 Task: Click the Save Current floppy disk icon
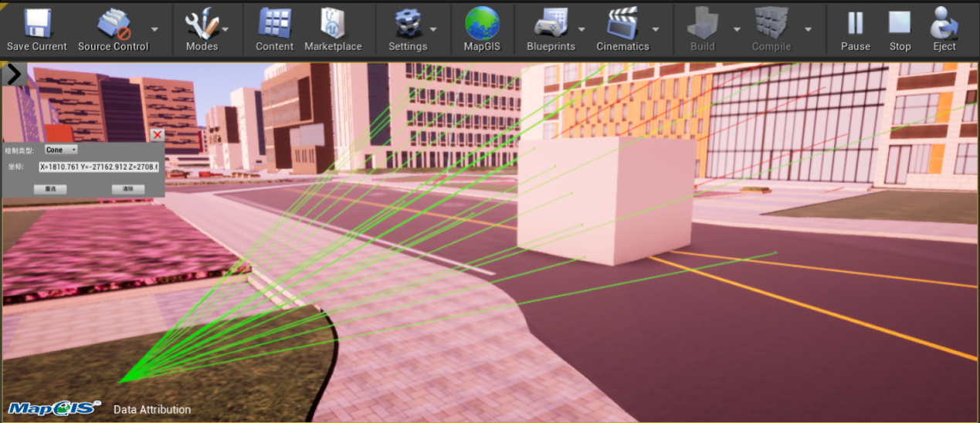pyautogui.click(x=37, y=23)
